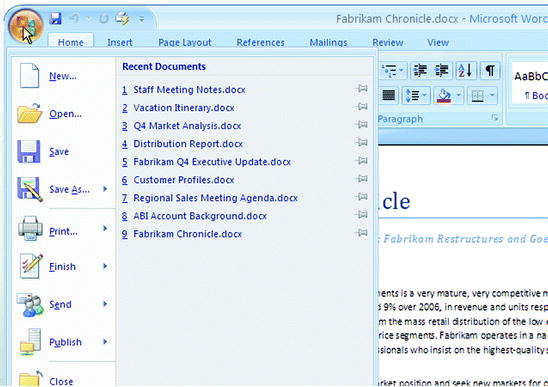Click the Sort A-Z icon in ribbon
Image resolution: width=548 pixels, height=387 pixels.
(466, 71)
